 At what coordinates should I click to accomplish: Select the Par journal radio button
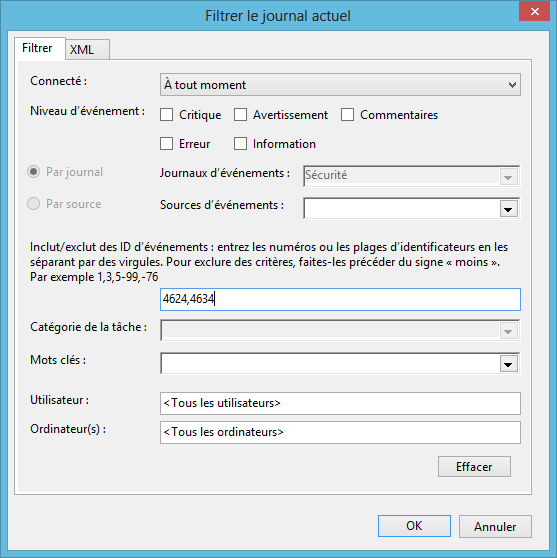point(33,172)
